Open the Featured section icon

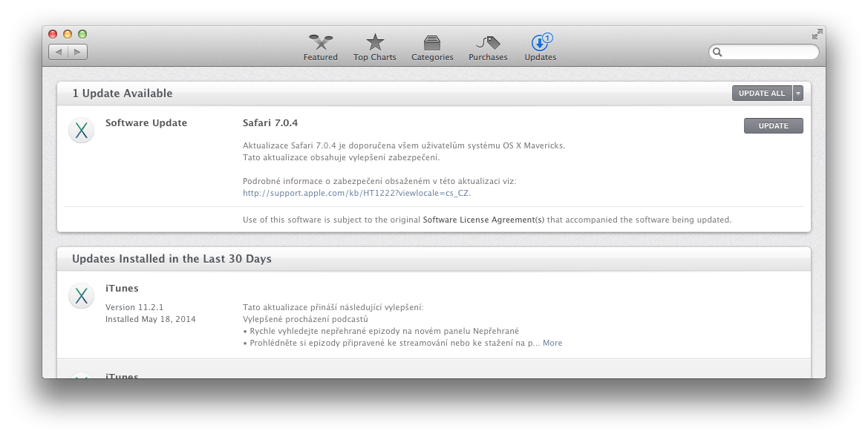click(x=321, y=42)
